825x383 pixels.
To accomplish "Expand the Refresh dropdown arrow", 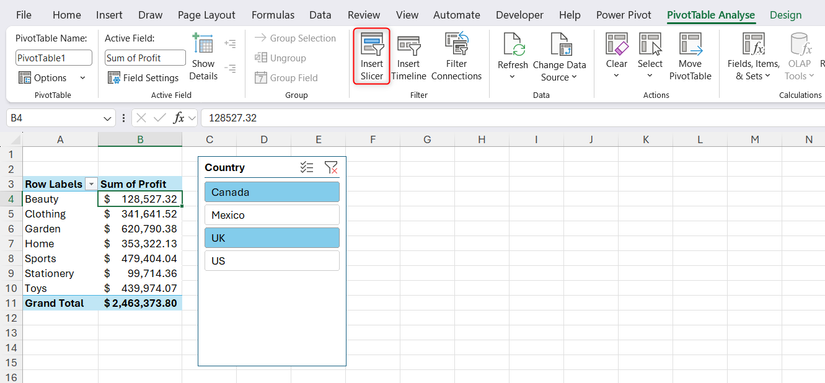I will [512, 77].
